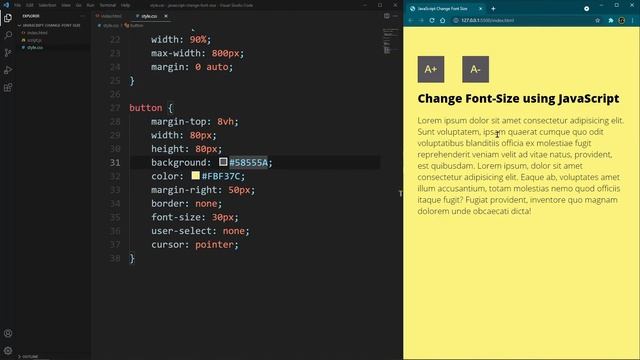This screenshot has width=640, height=360.
Task: Switch to the index.html editor tab
Action: tap(109, 16)
